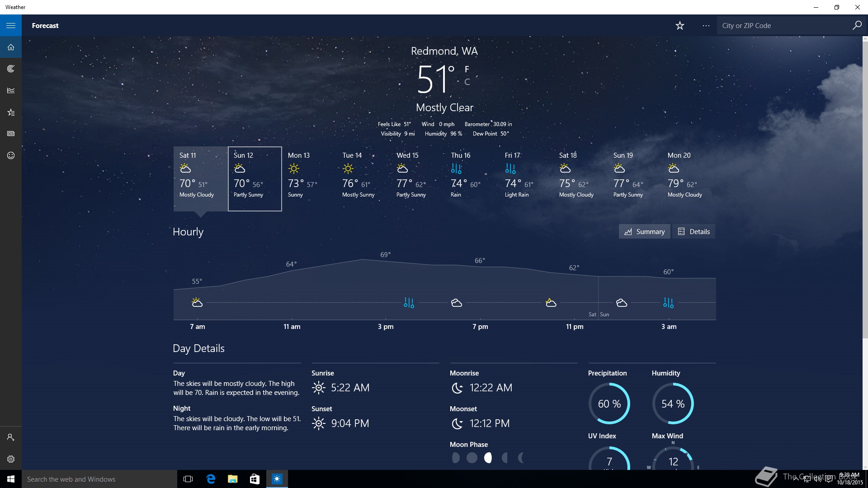Switch temperature to Celsius
Image resolution: width=868 pixels, height=488 pixels.
tap(467, 82)
